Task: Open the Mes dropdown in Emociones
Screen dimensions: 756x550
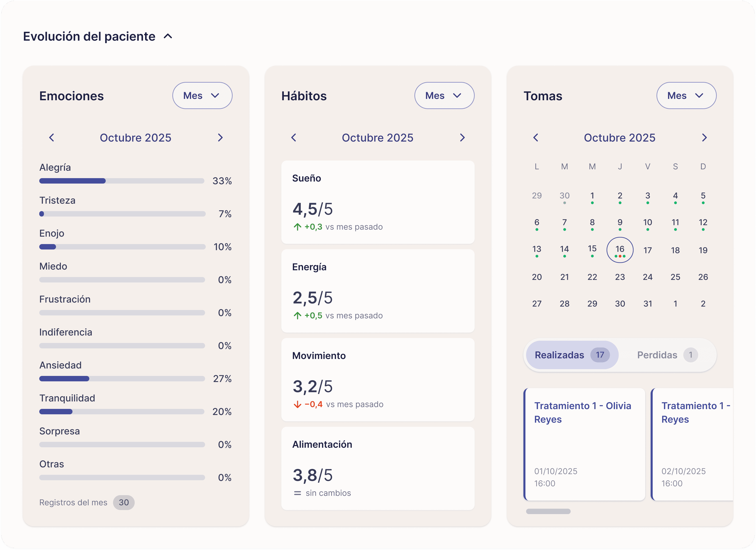Action: tap(202, 96)
